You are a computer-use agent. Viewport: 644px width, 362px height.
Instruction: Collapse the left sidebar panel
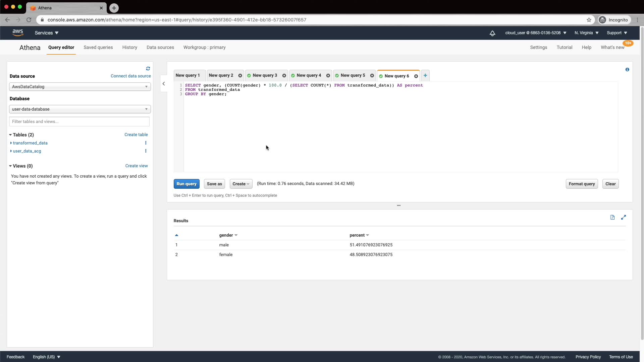point(164,84)
